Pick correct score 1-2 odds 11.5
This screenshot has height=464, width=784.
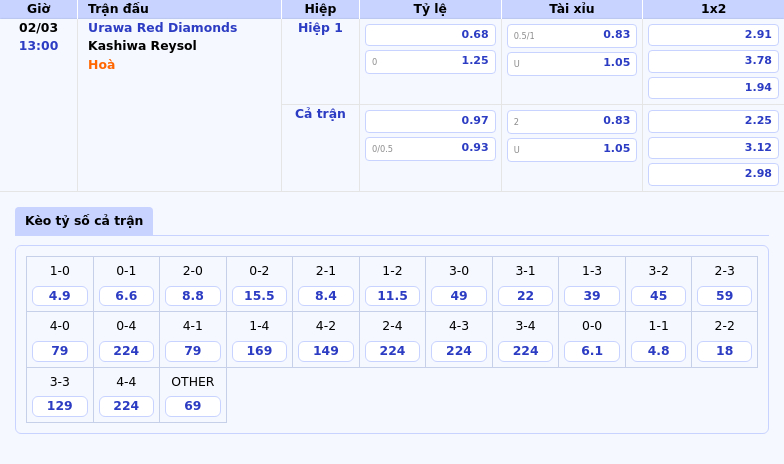click(392, 296)
